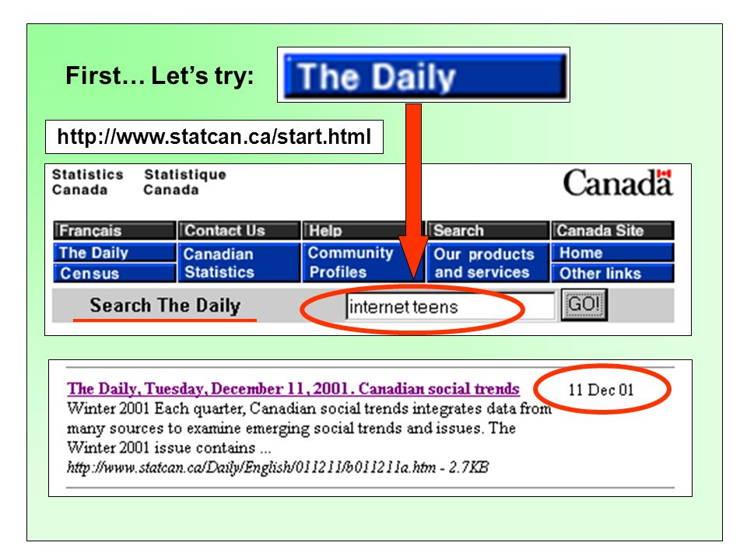Image resolution: width=747 pixels, height=560 pixels.
Task: Open the Other links button
Action: tap(612, 273)
